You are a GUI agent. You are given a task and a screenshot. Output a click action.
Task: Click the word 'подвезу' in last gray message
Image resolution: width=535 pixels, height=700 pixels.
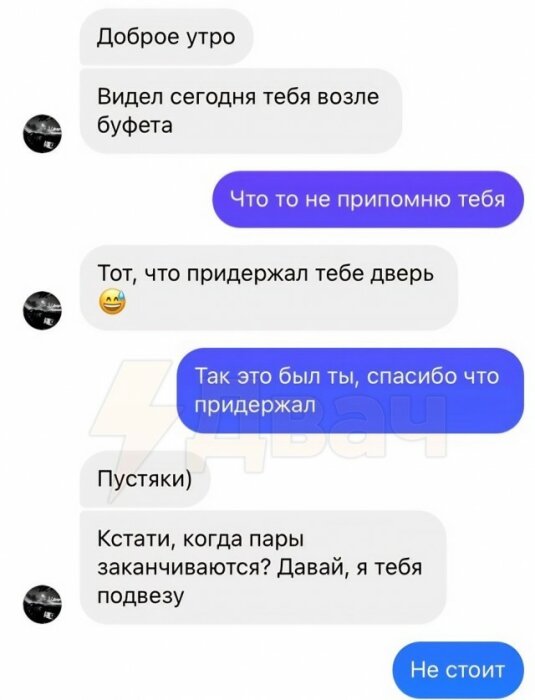(141, 596)
